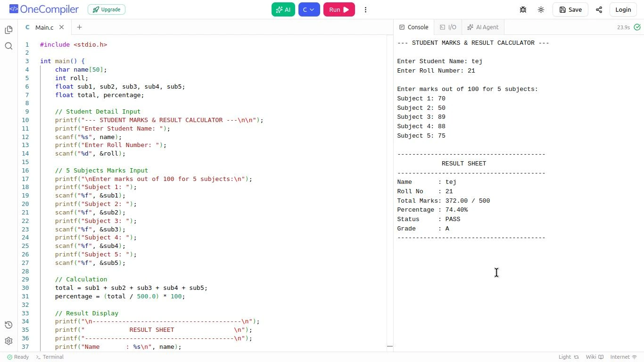Image resolution: width=644 pixels, height=362 pixels.
Task: Click the 'int main() {' line
Action: (62, 61)
